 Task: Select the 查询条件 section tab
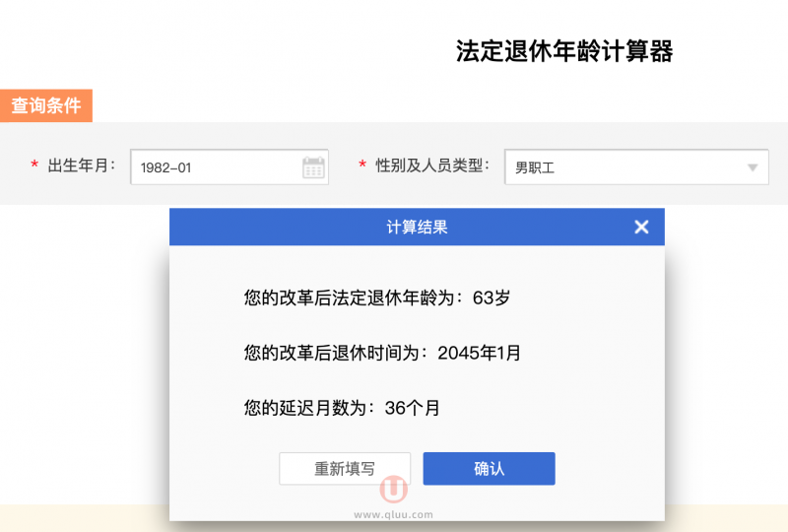click(46, 105)
